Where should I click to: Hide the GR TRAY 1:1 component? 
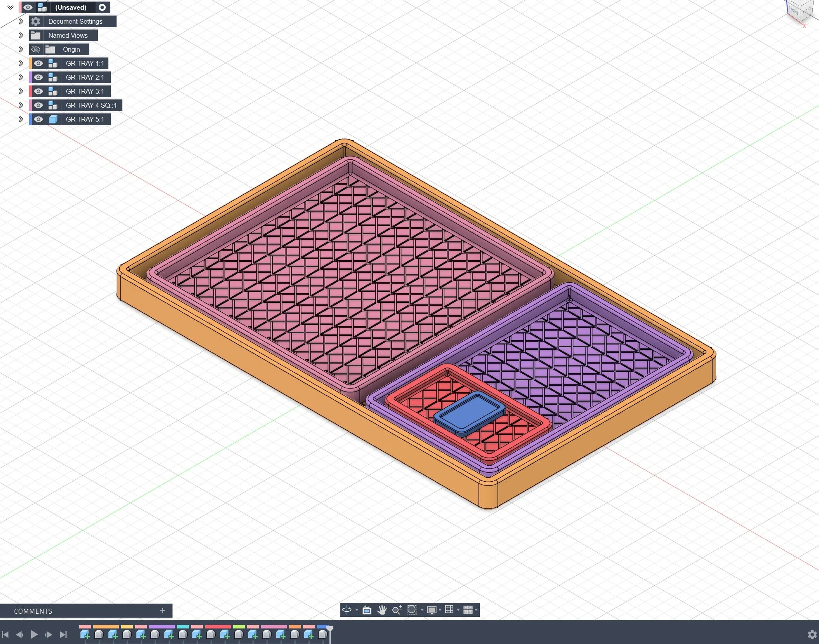click(38, 63)
